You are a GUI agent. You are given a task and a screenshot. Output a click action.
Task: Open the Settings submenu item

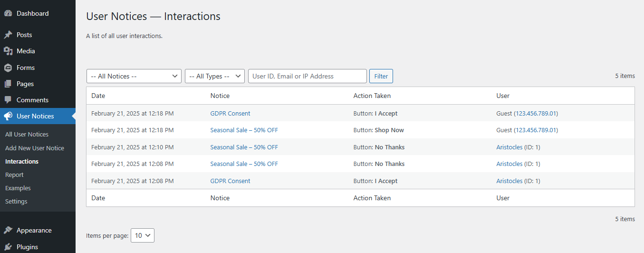(16, 201)
